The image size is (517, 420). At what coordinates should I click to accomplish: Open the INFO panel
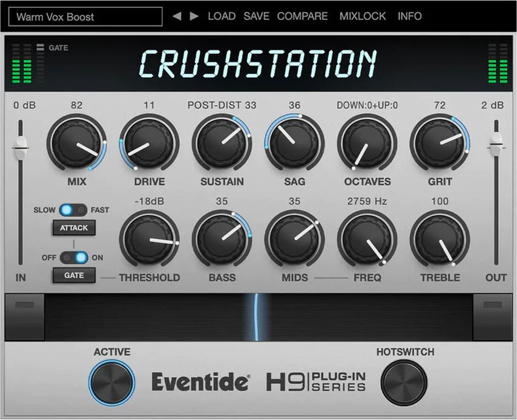409,16
